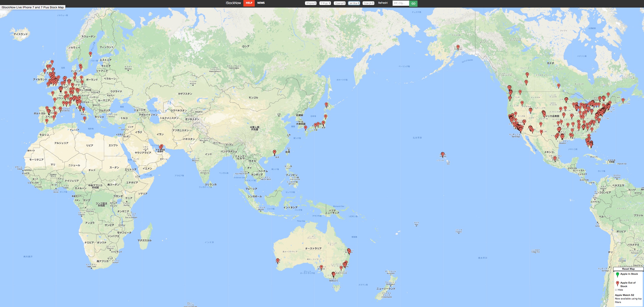The image size is (644, 307).
Task: Click the green Apple In Stock legend pin
Action: coord(617,274)
